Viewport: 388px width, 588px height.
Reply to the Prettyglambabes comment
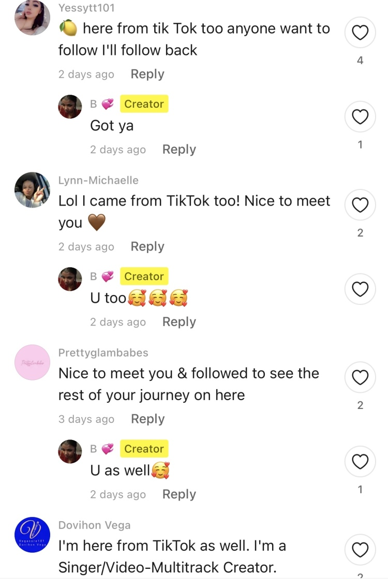point(147,419)
